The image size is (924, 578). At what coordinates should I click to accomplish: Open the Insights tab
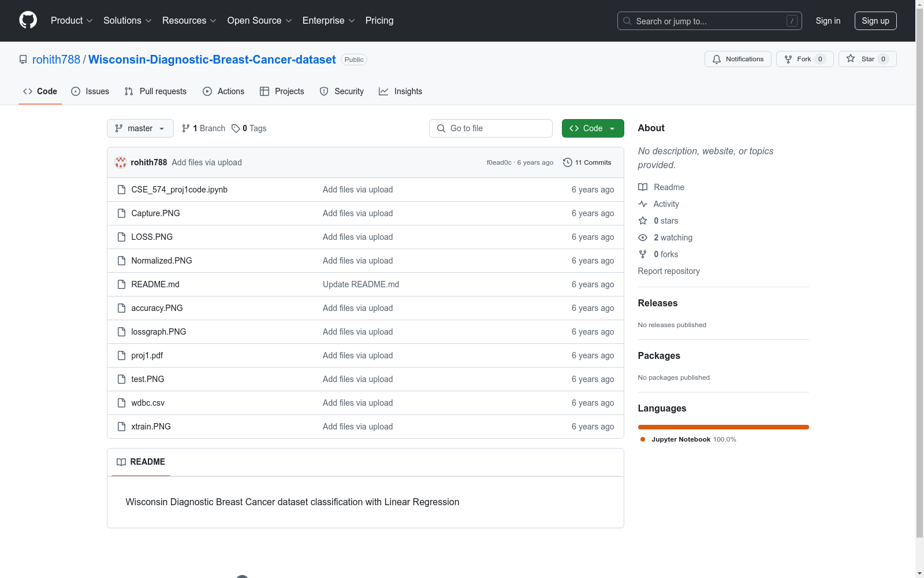tap(401, 91)
